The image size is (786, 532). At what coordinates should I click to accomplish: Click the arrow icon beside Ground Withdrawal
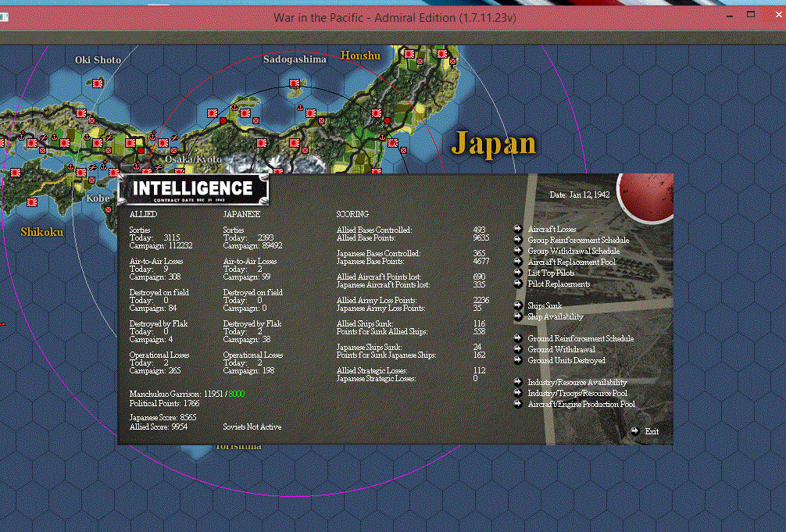tap(518, 349)
